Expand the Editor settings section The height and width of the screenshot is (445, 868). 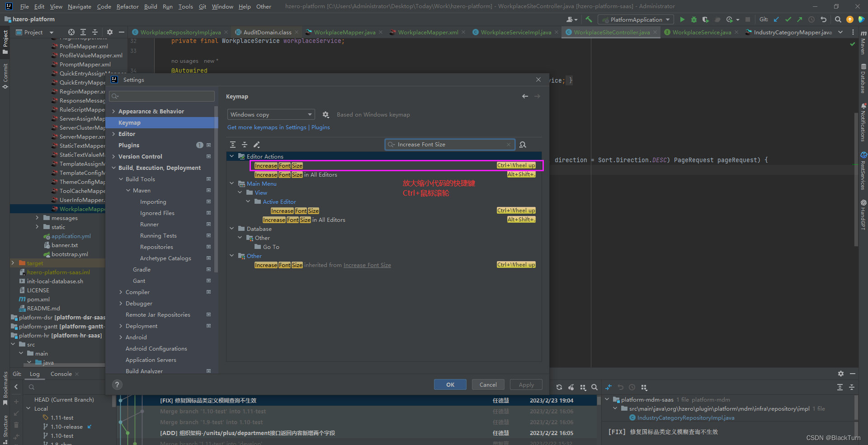tap(113, 134)
